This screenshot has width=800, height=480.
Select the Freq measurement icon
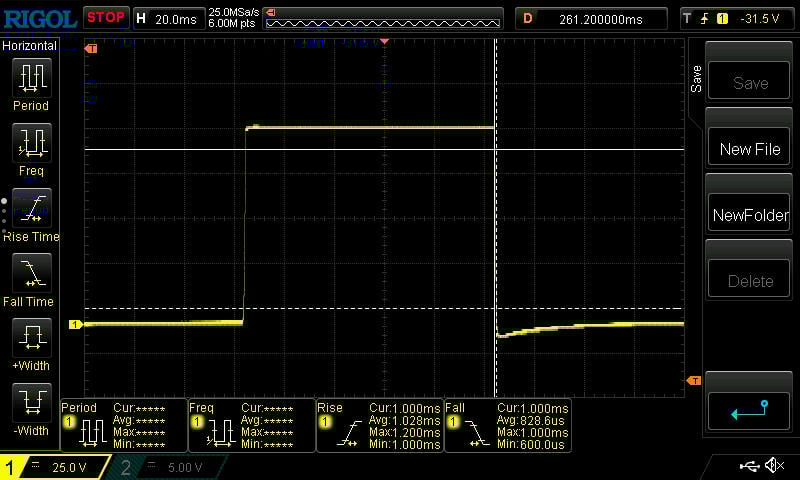[31, 141]
